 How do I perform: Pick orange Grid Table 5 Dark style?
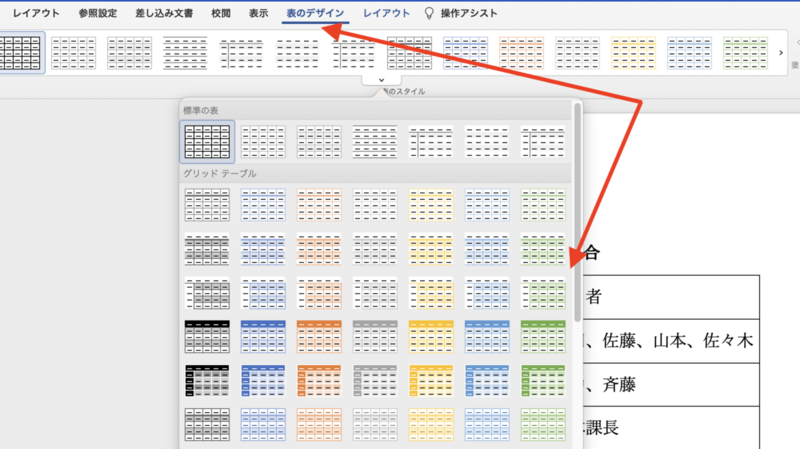point(319,381)
